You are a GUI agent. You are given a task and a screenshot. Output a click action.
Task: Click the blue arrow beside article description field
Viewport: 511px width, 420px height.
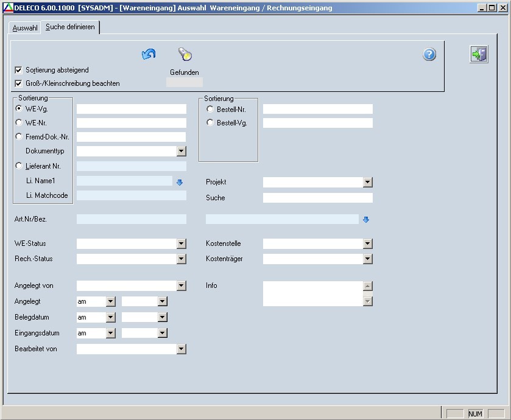365,220
